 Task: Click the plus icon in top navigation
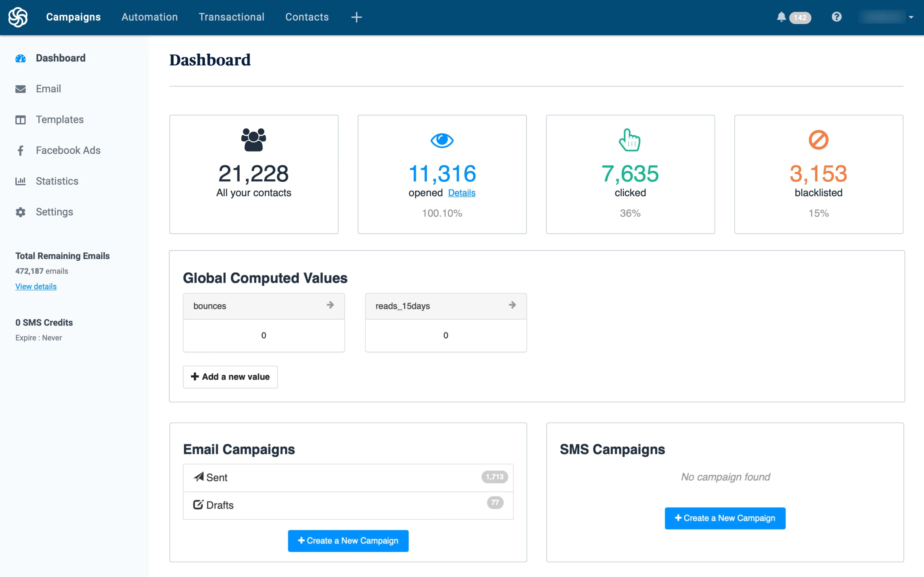(356, 17)
